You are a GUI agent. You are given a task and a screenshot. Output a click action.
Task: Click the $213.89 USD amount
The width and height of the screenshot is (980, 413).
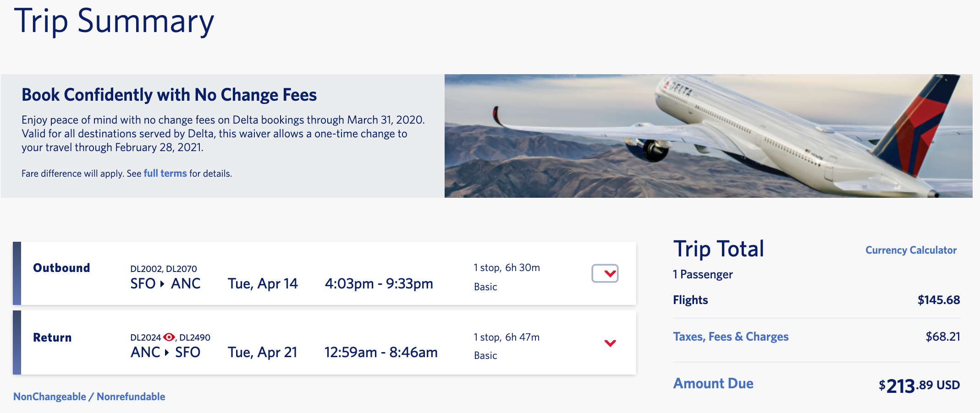click(x=919, y=386)
